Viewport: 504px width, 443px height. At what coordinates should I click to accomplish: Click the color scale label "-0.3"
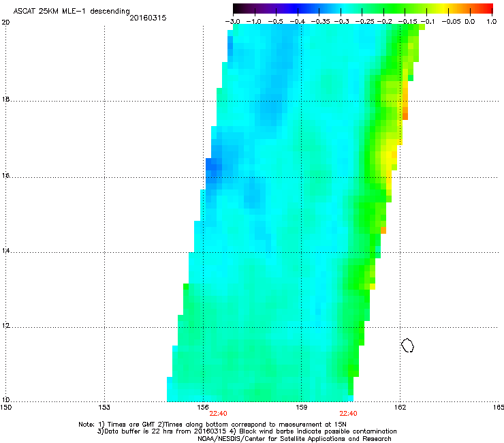coord(342,22)
